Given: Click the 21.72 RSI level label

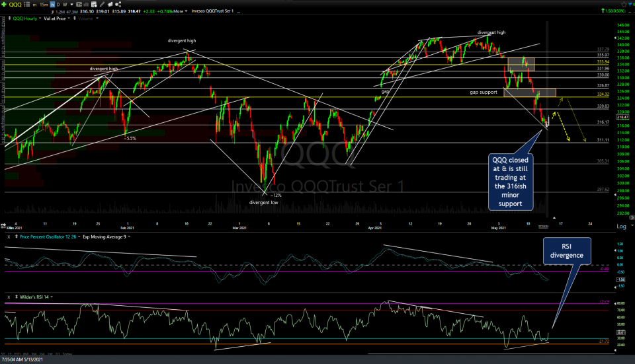Looking at the screenshot, I should coord(604,342).
